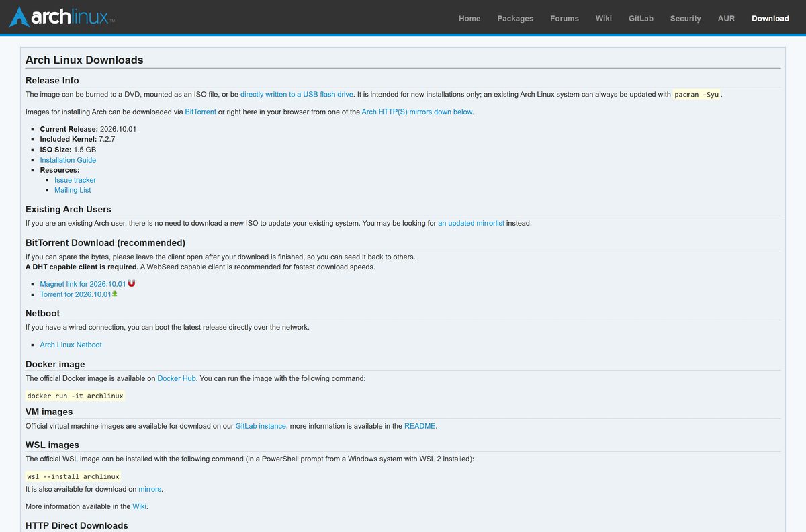
Task: Open AUR in the top navigation
Action: 726,18
